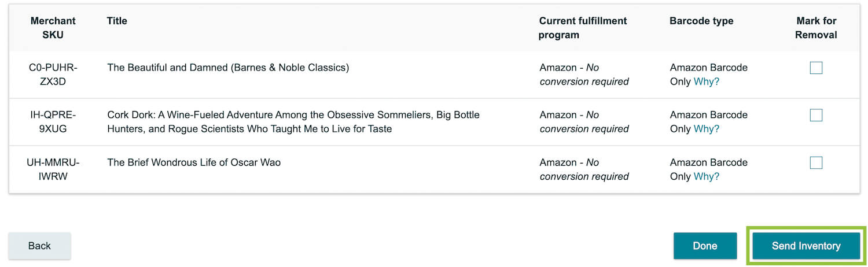Go back using the Back button
Image resolution: width=868 pixels, height=267 pixels.
tap(39, 246)
